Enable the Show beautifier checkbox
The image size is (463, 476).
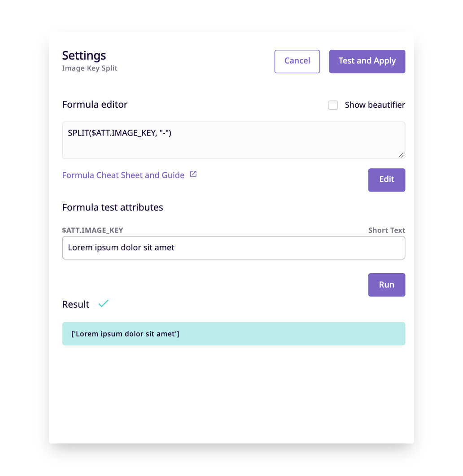coord(333,105)
